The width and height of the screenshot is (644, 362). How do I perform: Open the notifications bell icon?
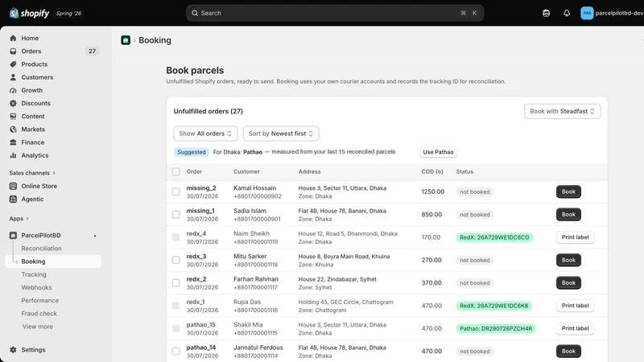coord(567,13)
